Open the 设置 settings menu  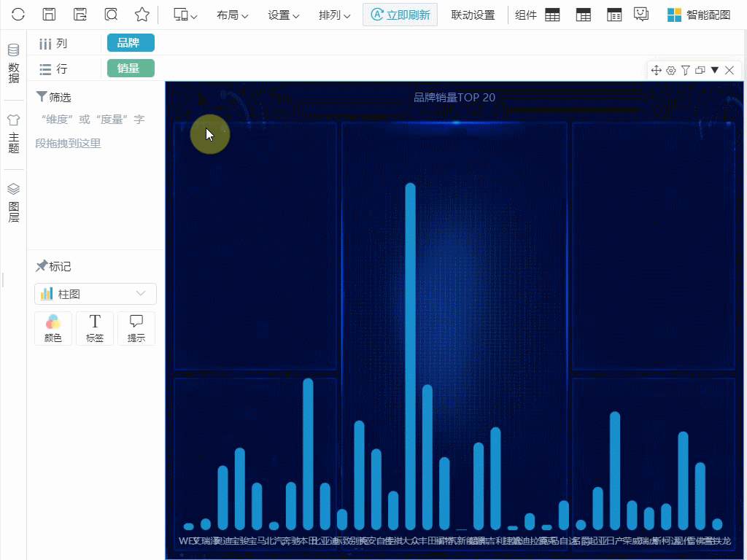pos(284,15)
